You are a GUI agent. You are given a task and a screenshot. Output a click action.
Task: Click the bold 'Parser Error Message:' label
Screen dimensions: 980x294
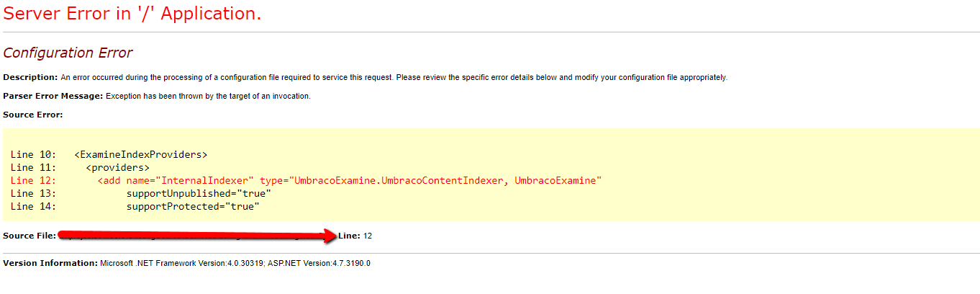pyautogui.click(x=53, y=96)
